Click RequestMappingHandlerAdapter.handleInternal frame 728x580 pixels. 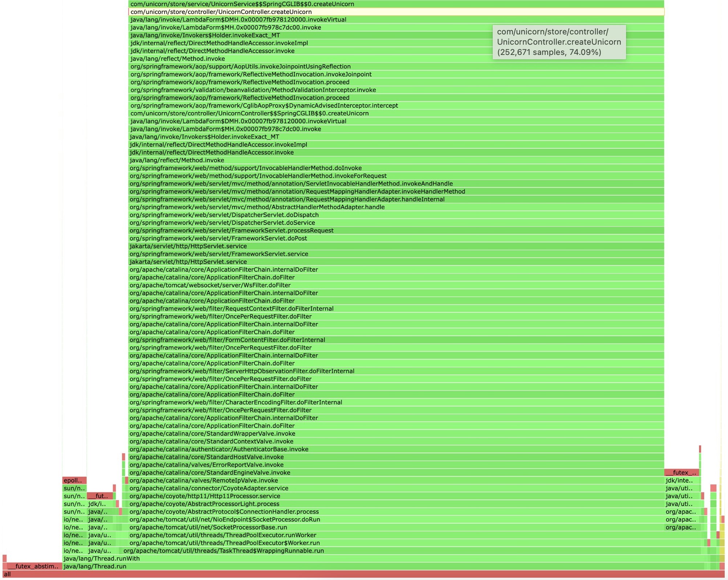[396, 199]
